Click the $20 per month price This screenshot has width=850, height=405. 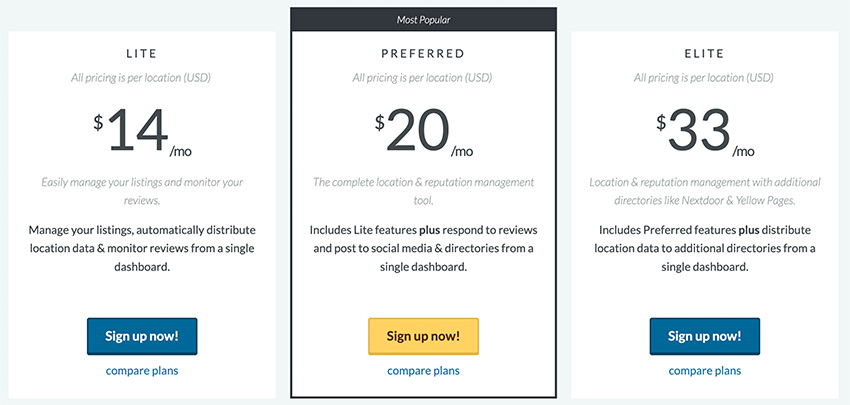click(423, 132)
